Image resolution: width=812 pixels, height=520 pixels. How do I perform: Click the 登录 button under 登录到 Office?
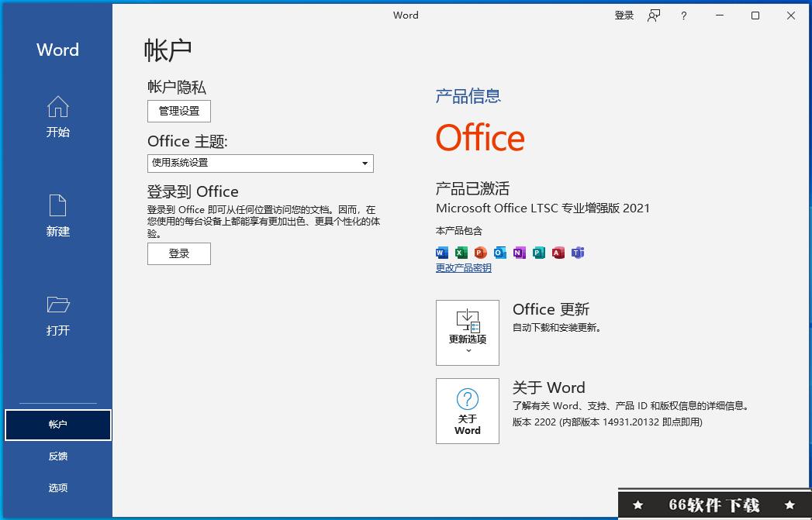(x=179, y=253)
